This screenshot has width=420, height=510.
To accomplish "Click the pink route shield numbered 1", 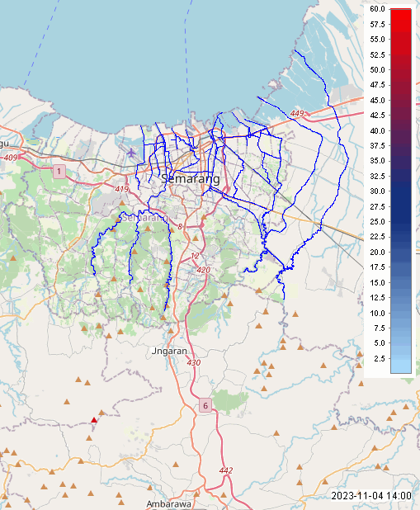I will [59, 172].
